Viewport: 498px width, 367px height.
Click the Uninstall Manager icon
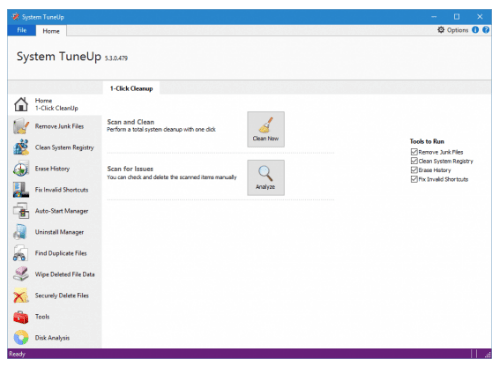coord(21,232)
